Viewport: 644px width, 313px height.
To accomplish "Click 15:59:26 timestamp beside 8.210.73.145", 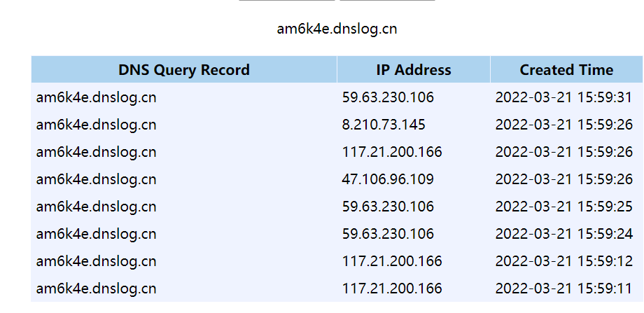I will click(563, 125).
